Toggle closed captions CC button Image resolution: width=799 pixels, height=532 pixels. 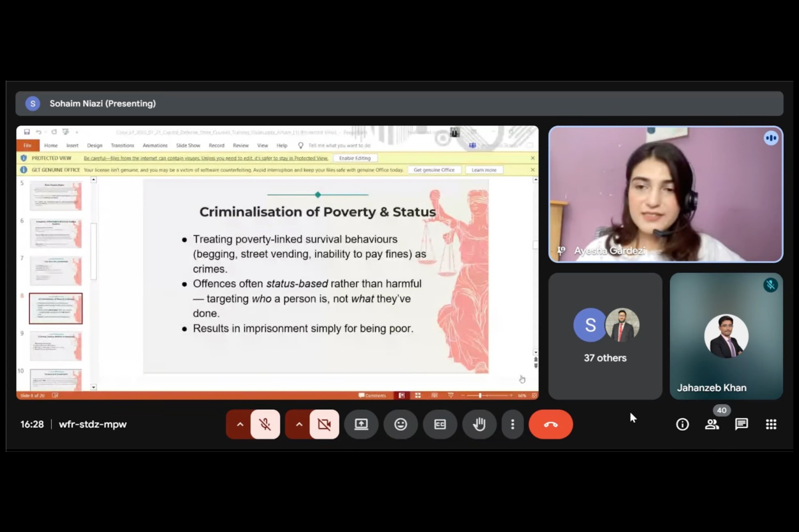point(440,424)
